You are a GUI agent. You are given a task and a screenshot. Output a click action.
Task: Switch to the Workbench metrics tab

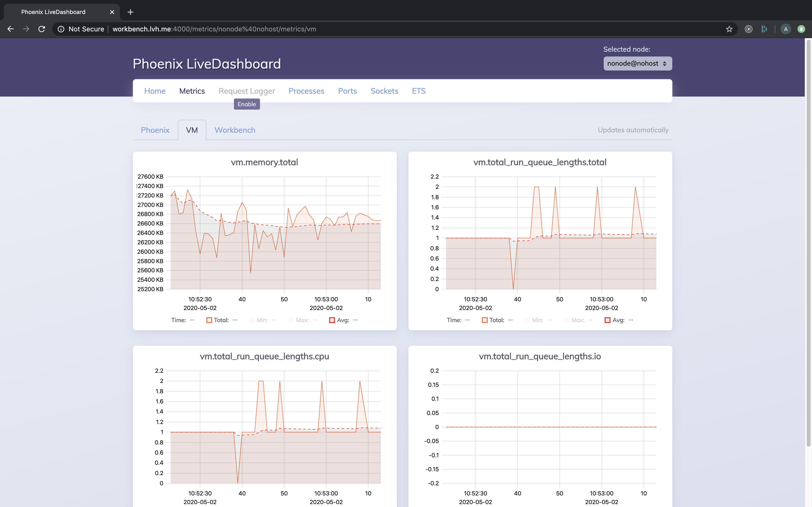tap(235, 130)
